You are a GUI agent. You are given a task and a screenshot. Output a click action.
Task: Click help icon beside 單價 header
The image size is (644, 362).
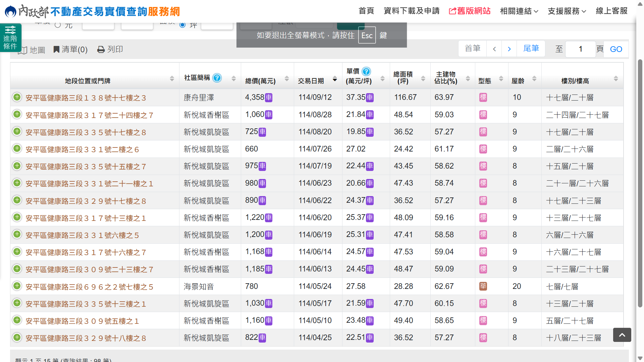366,71
